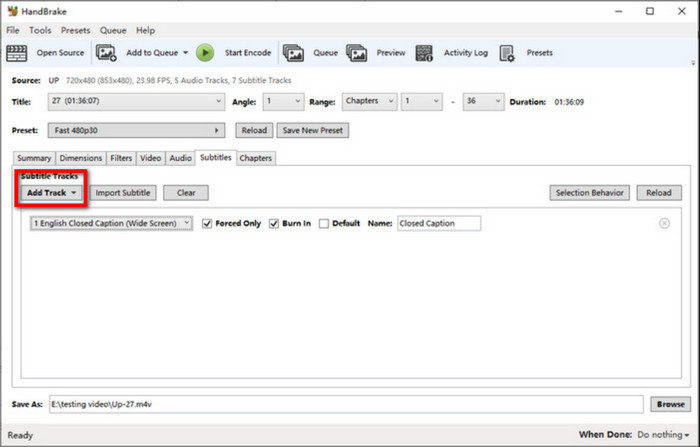Click the Ready status text
The image size is (700, 447).
[x=20, y=435]
